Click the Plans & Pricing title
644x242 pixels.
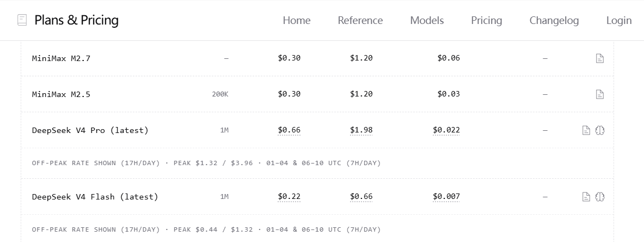(x=76, y=20)
